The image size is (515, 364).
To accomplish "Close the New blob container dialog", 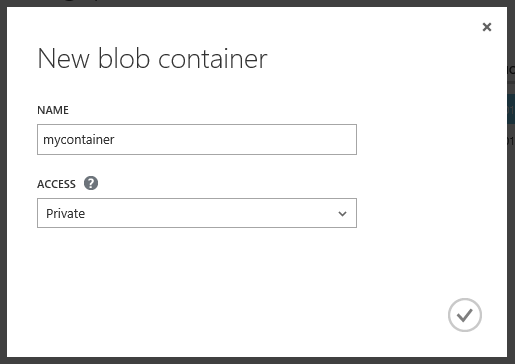I will 487,27.
